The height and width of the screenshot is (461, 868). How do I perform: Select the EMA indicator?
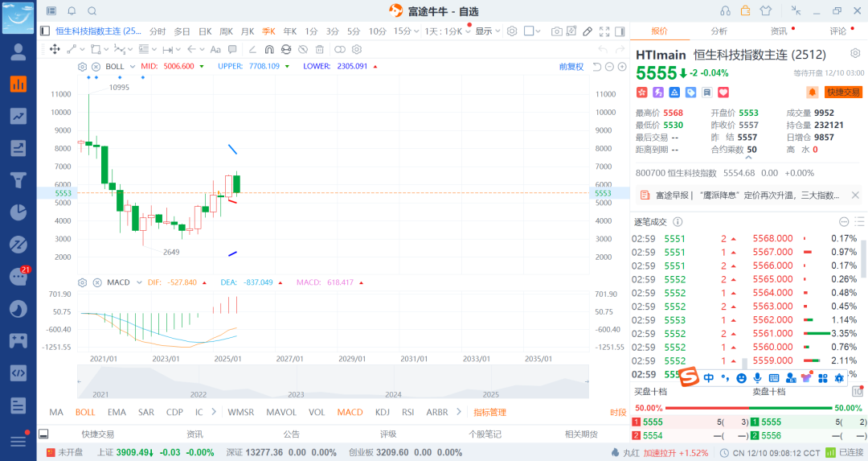click(117, 412)
